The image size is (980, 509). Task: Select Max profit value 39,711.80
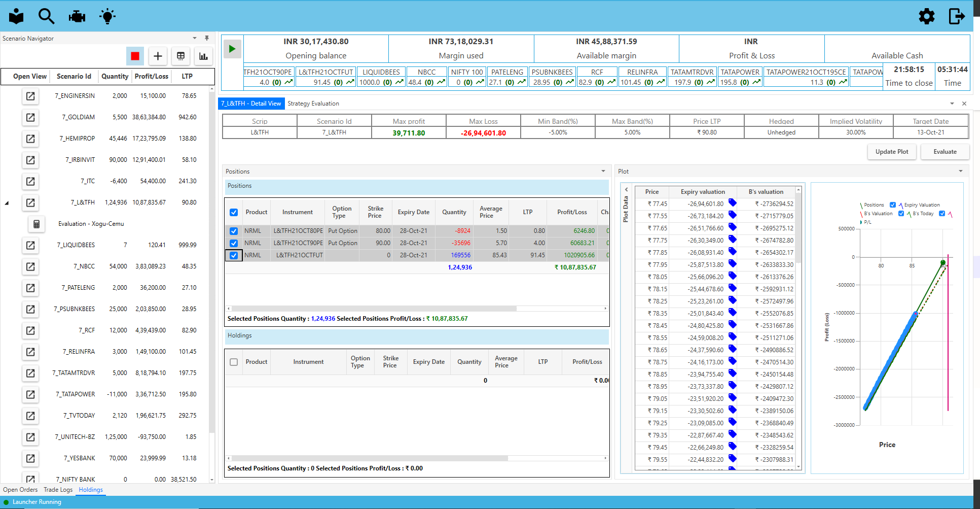pos(409,133)
